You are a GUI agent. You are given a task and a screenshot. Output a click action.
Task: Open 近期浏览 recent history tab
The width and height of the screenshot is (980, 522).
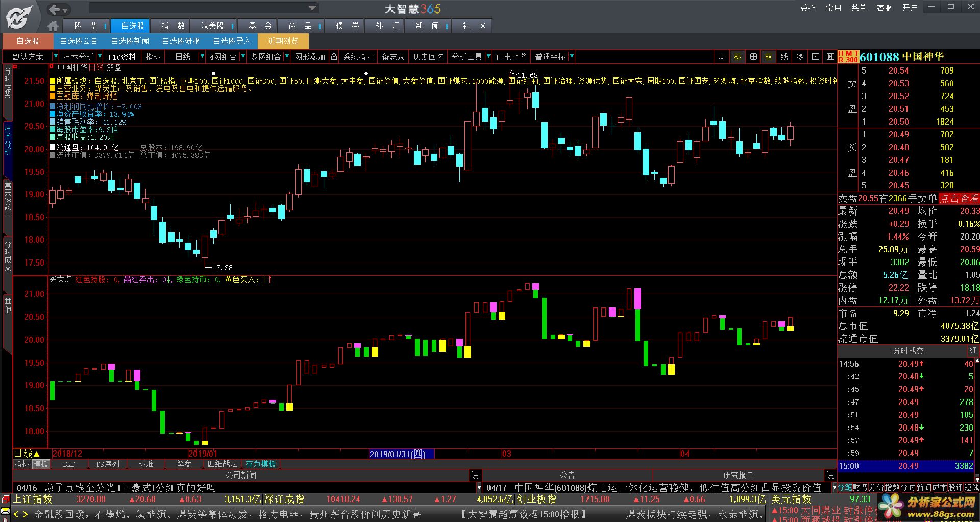(283, 41)
